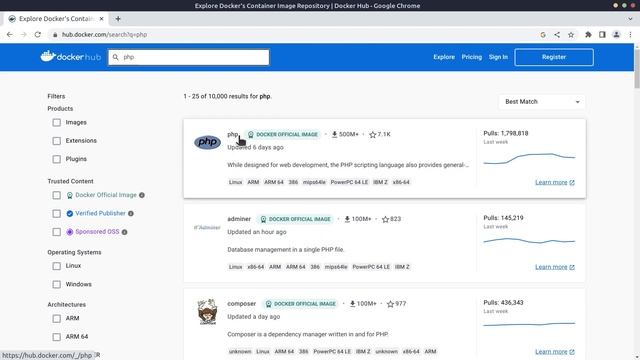Open a new tab with the plus icon
The width and height of the screenshot is (640, 360).
pyautogui.click(x=118, y=19)
